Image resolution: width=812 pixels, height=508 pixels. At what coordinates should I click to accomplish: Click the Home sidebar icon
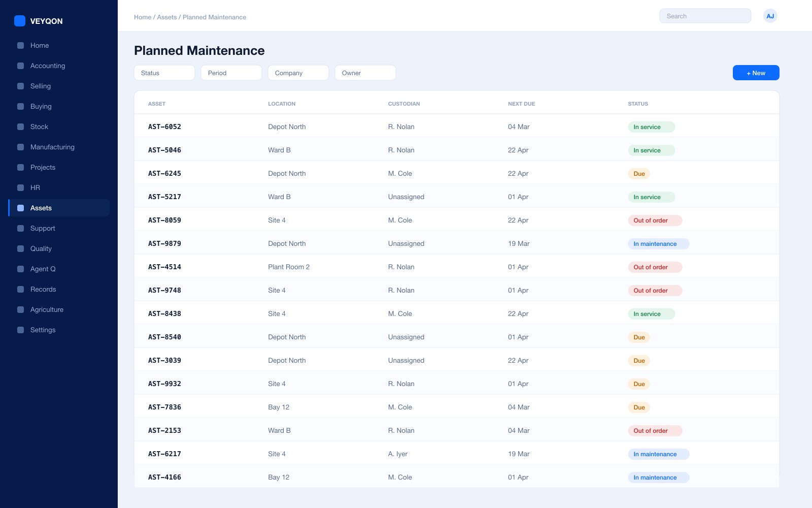(21, 45)
